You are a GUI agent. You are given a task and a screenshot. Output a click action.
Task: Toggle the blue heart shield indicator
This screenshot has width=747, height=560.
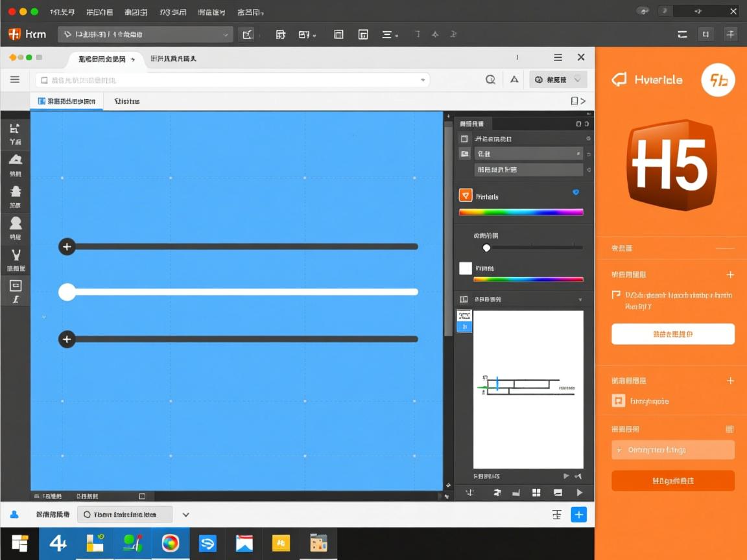pos(575,192)
